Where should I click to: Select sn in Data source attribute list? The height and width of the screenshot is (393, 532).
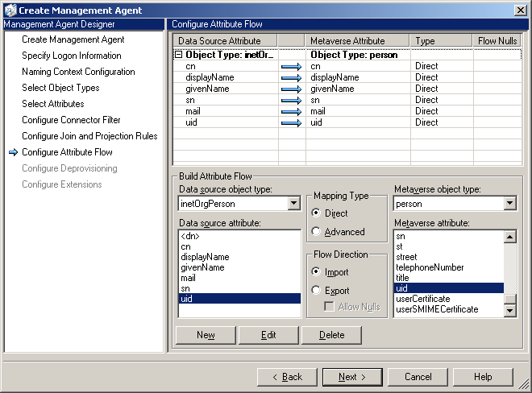click(x=239, y=288)
